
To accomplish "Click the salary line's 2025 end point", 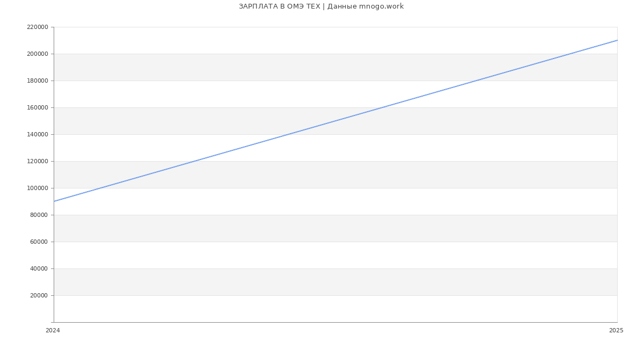I will point(617,40).
